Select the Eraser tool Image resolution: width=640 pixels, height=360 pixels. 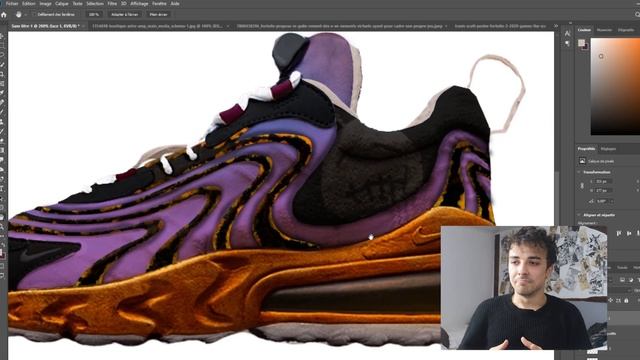pyautogui.click(x=2, y=140)
